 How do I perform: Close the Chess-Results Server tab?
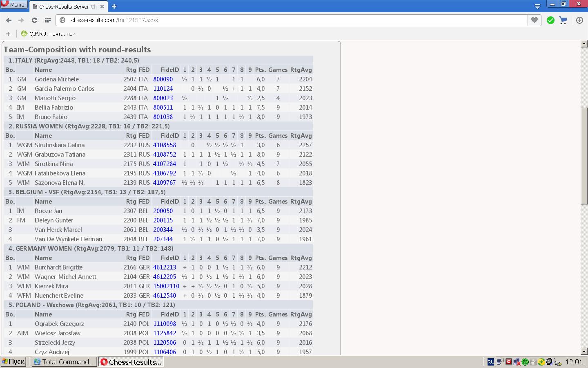pyautogui.click(x=102, y=7)
